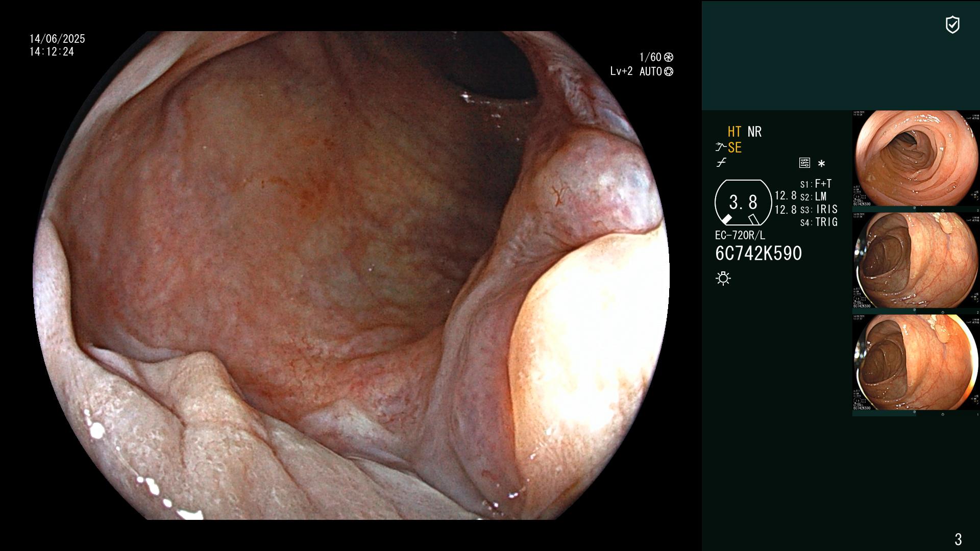Open the settings sliders panel icon
The image size is (980, 551).
point(804,163)
